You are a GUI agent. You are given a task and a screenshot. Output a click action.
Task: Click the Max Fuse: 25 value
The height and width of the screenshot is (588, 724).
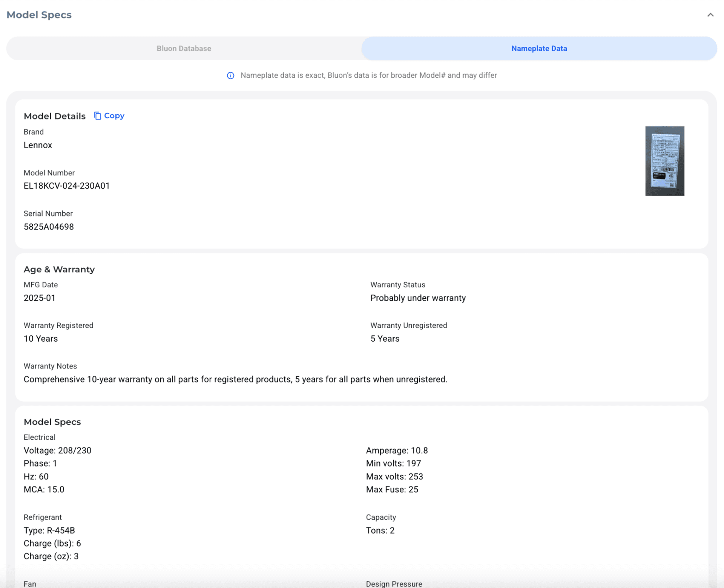point(392,490)
